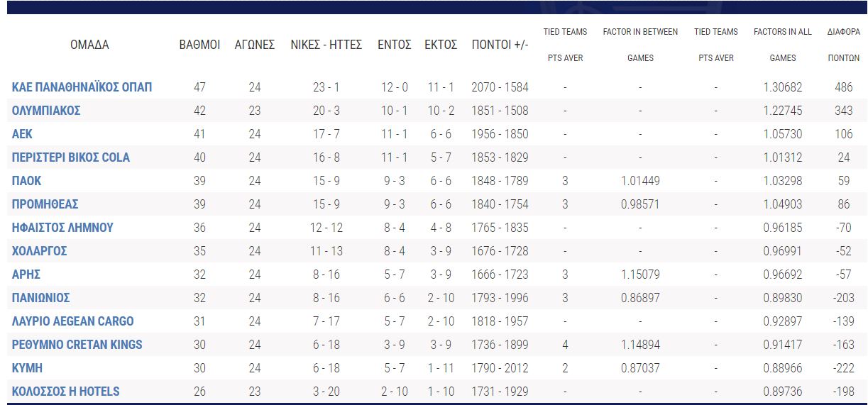
Task: Click the ΟΛΥΜΠΙΑΚΟΣ team name
Action: pyautogui.click(x=46, y=111)
